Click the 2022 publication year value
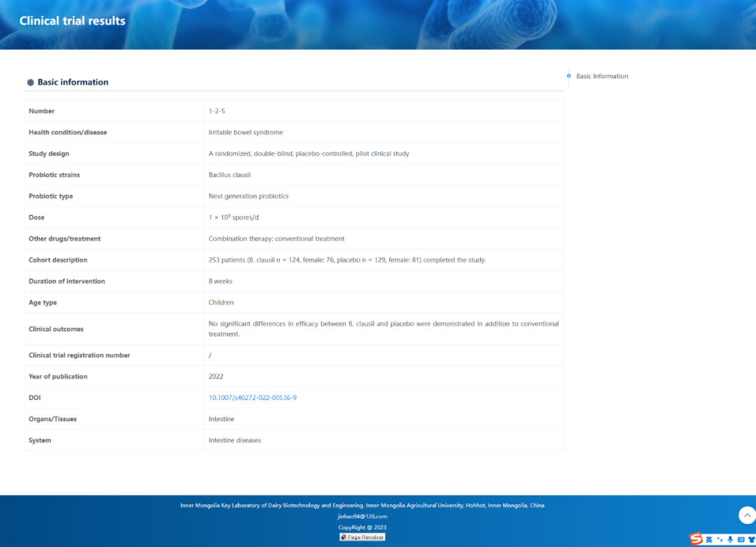Image resolution: width=756 pixels, height=547 pixels. pyautogui.click(x=216, y=376)
